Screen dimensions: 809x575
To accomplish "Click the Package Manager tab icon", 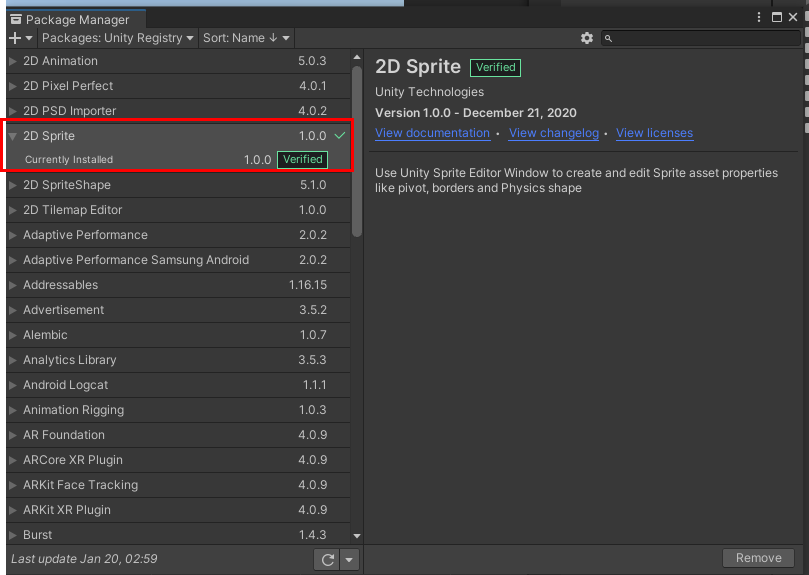I will [16, 20].
